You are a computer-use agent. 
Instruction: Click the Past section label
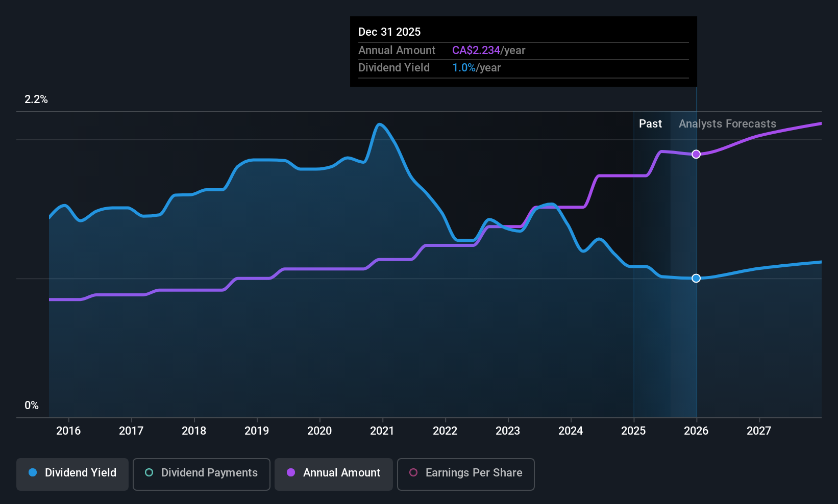click(x=650, y=123)
